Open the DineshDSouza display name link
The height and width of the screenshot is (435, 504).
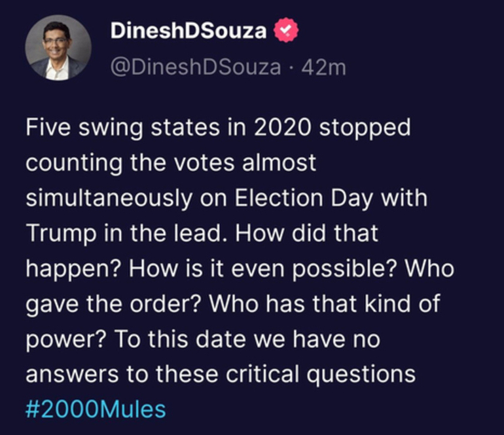click(x=189, y=31)
